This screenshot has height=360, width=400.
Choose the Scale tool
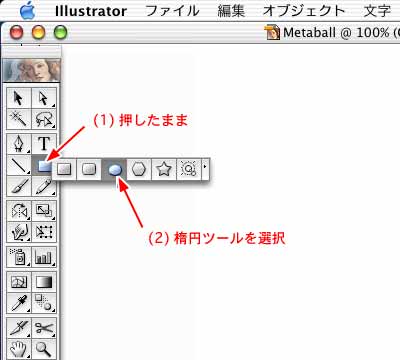[x=44, y=211]
